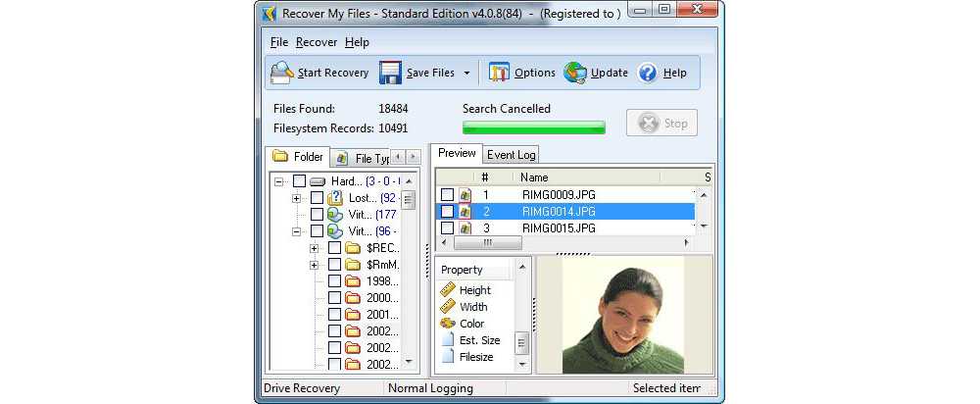
Task: Click the Help question mark icon
Action: [x=648, y=73]
